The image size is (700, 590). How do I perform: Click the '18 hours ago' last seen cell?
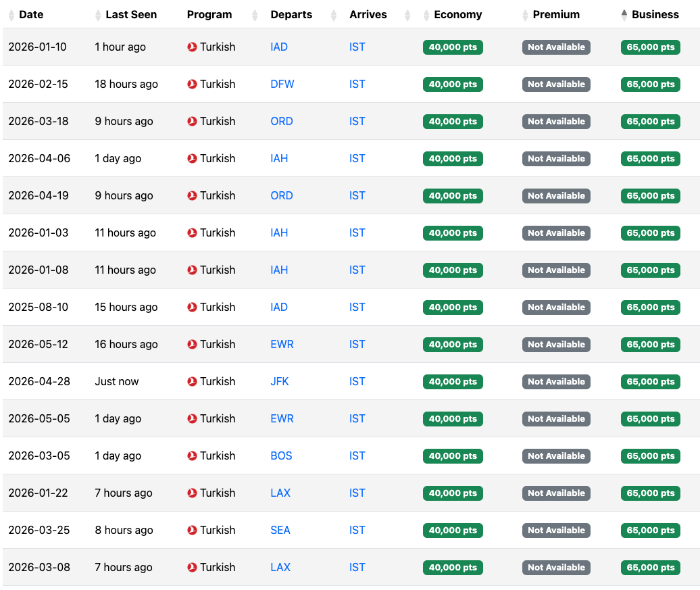click(x=126, y=84)
